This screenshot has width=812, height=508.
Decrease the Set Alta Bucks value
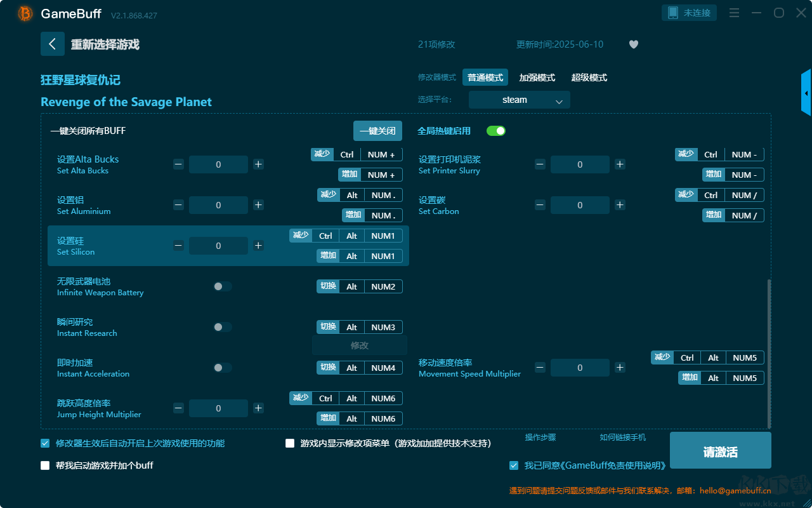coord(178,164)
